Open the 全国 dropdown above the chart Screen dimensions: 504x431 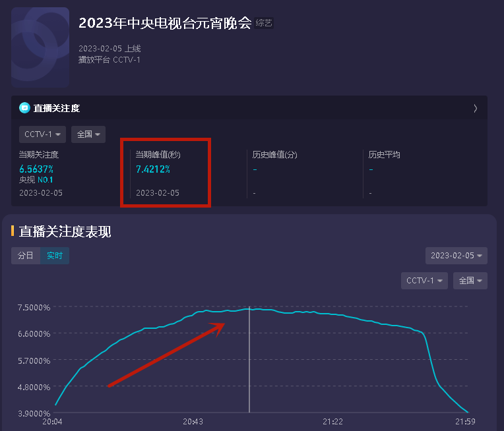[x=470, y=281]
